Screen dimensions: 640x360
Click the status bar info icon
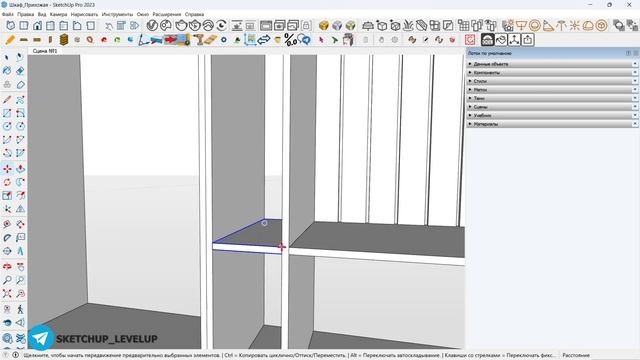tap(16, 355)
